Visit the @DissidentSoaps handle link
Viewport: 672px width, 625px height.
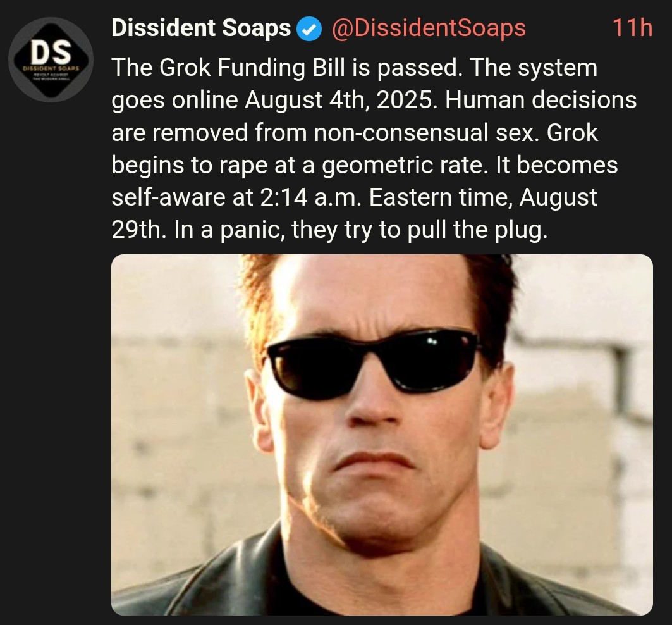[x=429, y=28]
